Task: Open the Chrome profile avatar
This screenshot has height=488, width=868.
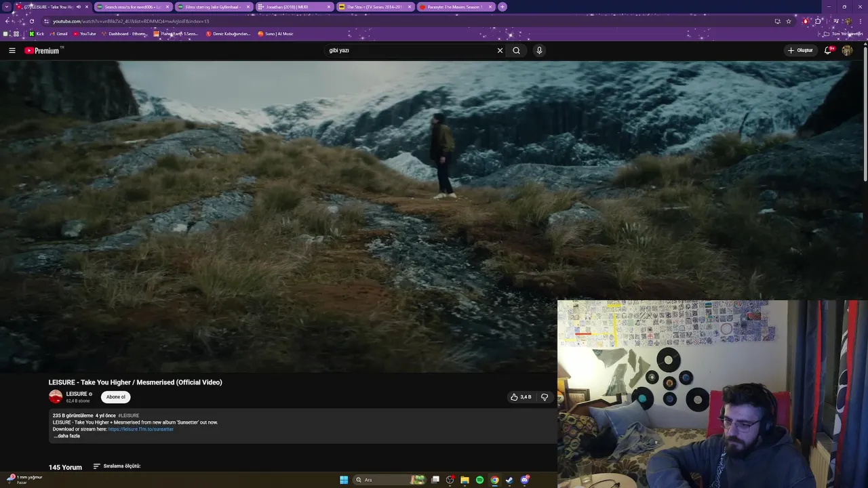Action: 848,21
